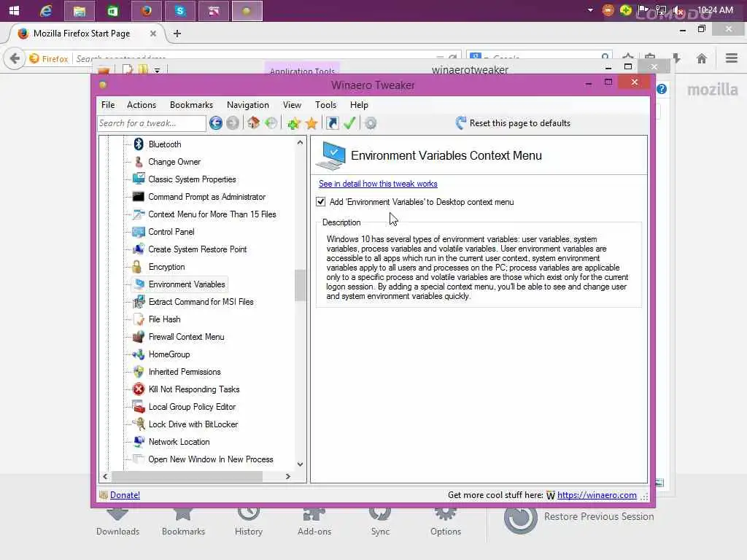Image resolution: width=747 pixels, height=560 pixels.
Task: Click Reset this page to defaults
Action: coord(513,122)
